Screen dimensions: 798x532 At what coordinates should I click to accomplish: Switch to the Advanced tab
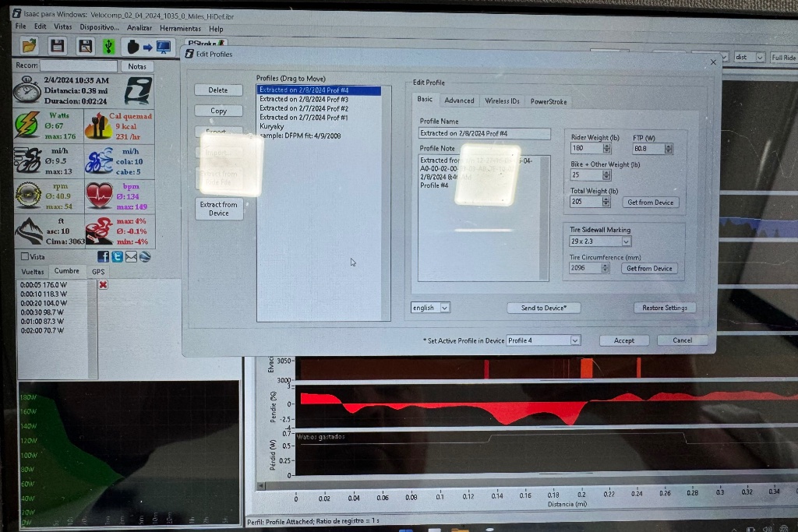point(459,100)
